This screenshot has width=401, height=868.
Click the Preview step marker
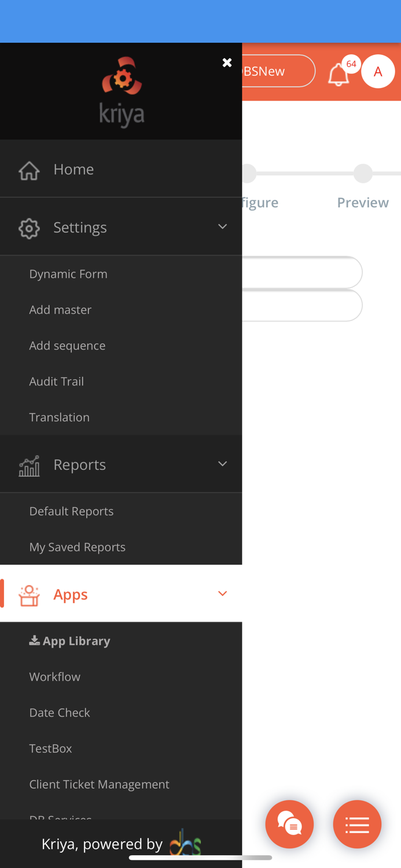363,173
